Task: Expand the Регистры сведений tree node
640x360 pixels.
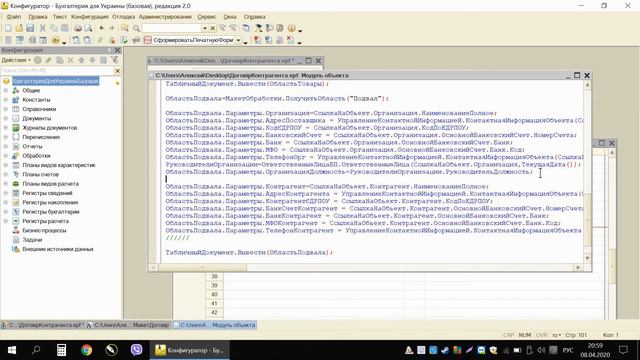Action: coord(6,193)
